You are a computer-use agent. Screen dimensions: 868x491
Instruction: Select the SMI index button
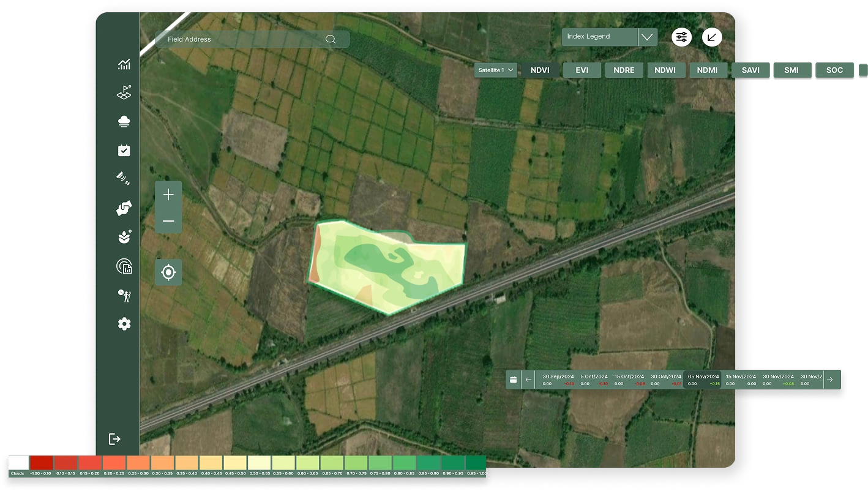tap(791, 70)
